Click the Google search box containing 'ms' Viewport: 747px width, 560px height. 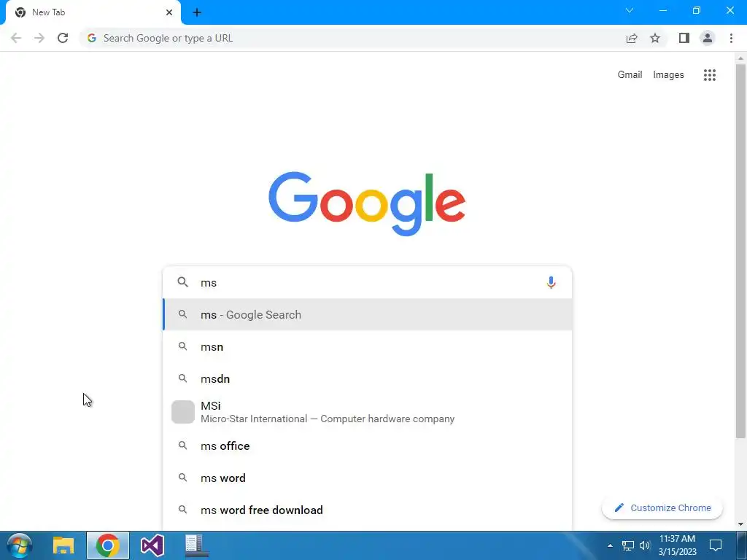coord(368,282)
